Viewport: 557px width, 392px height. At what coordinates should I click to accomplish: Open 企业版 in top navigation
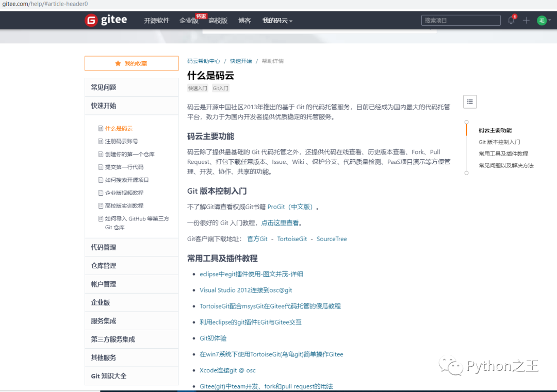[x=189, y=21]
